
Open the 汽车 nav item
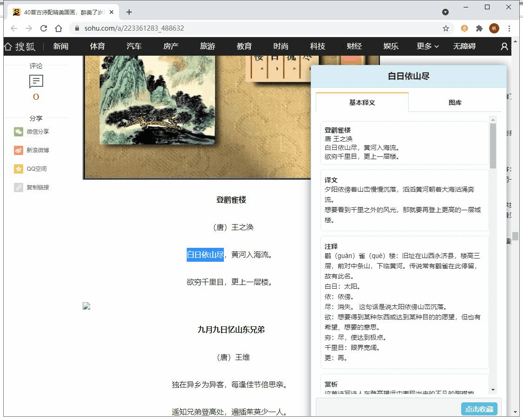coord(134,46)
